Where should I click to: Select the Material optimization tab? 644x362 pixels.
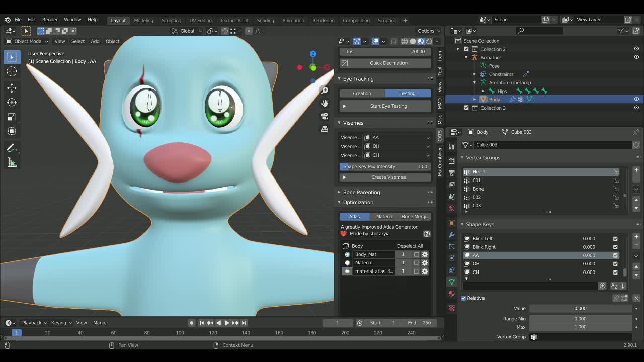385,217
